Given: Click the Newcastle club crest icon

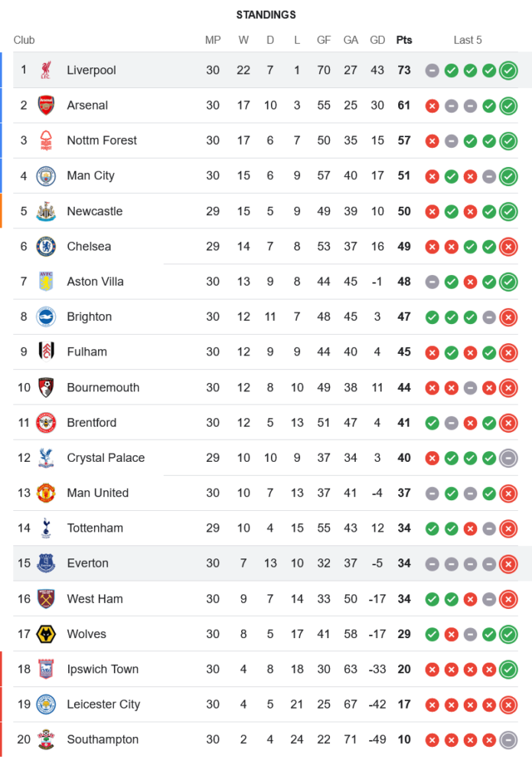Looking at the screenshot, I should point(46,211).
